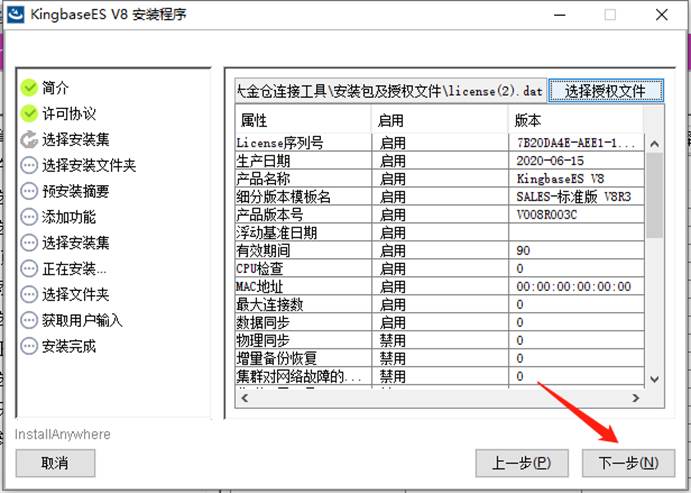Click the scroll up arrow of license table
This screenshot has width=691, height=493.
pyautogui.click(x=654, y=144)
